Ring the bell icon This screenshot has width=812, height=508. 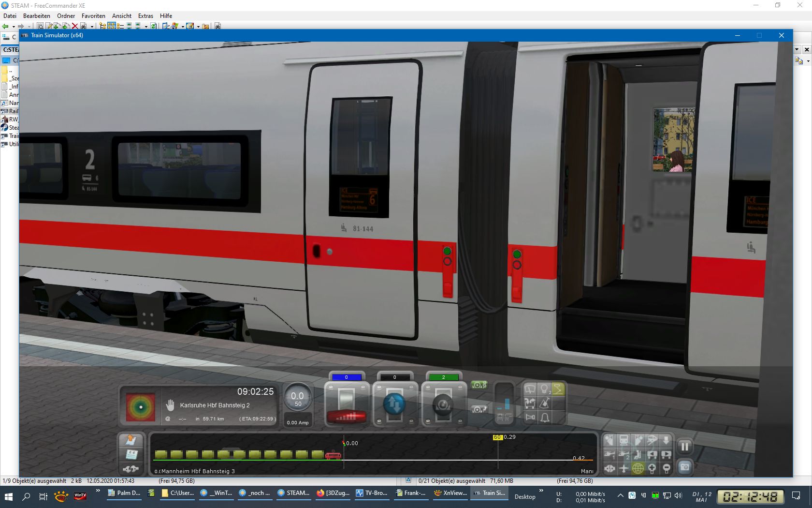tap(545, 417)
